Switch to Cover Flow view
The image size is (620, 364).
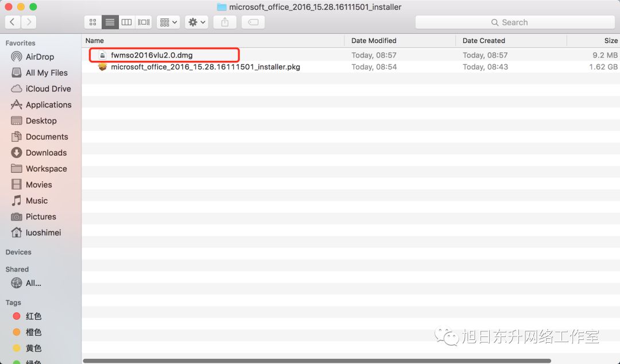click(144, 22)
